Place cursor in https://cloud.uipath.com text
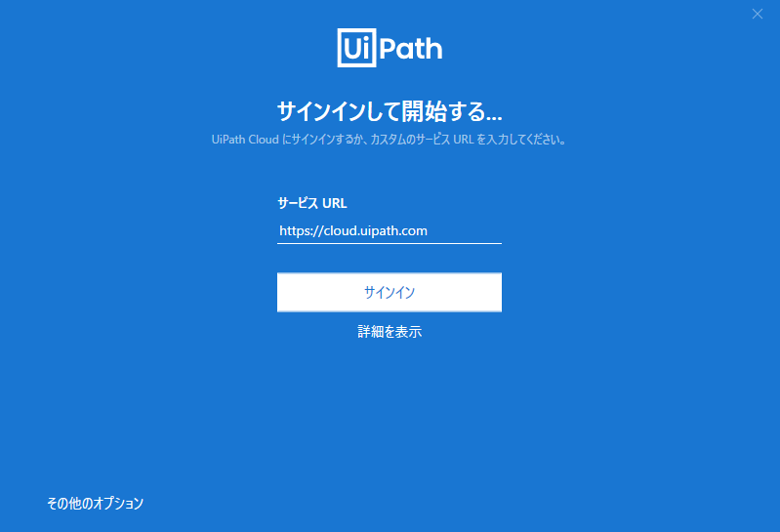 353,231
